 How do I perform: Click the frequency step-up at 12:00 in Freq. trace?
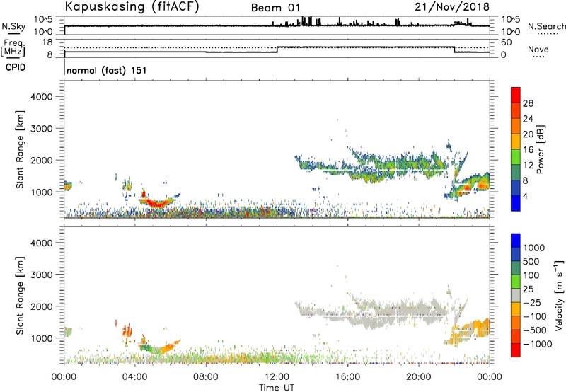pyautogui.click(x=277, y=50)
